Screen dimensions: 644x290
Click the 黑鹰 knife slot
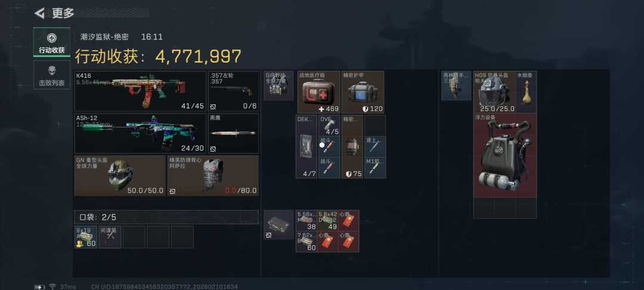234,134
